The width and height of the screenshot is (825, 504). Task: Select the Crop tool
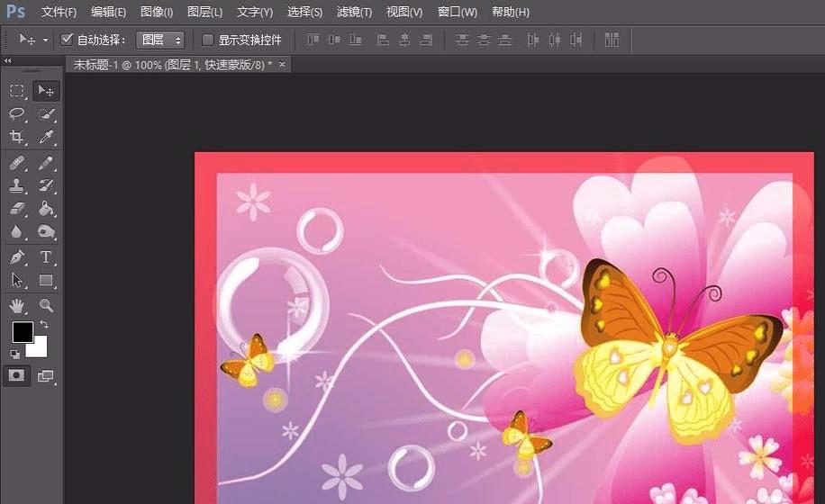coord(17,137)
